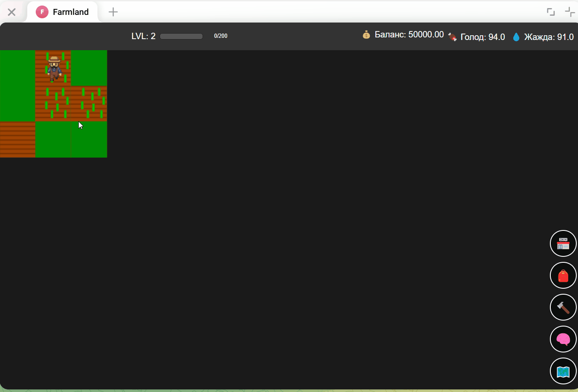This screenshot has width=578, height=392.
Task: Click the Голод: 94.0 text
Action: (x=483, y=37)
